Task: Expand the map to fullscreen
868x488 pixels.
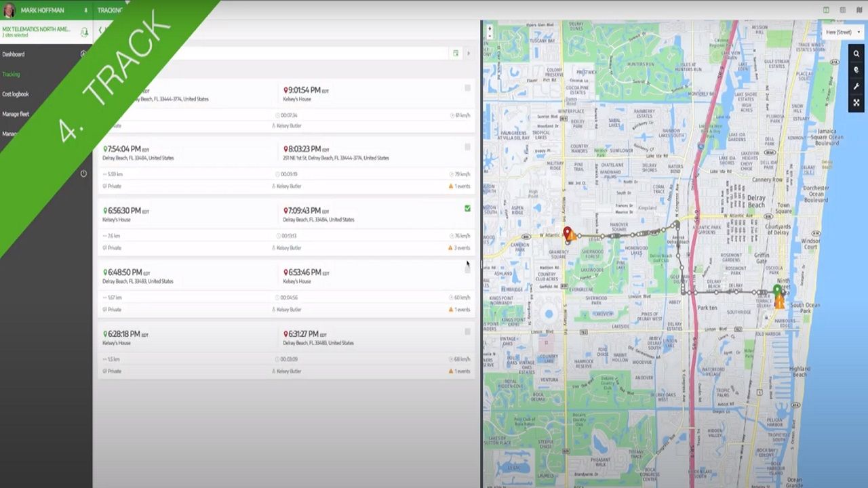Action: 856,102
